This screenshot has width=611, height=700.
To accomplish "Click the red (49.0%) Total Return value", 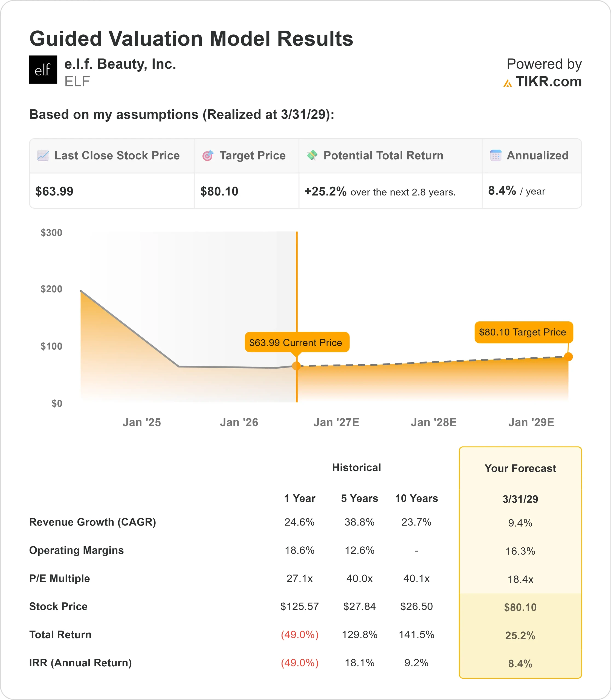I will (300, 635).
